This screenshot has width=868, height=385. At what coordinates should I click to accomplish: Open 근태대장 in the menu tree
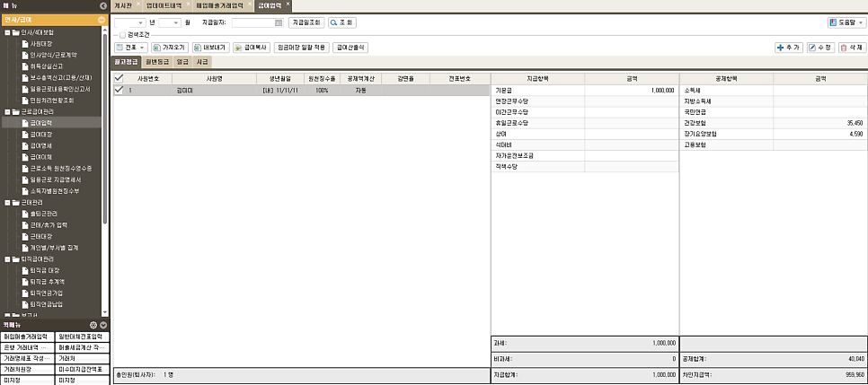pos(40,236)
